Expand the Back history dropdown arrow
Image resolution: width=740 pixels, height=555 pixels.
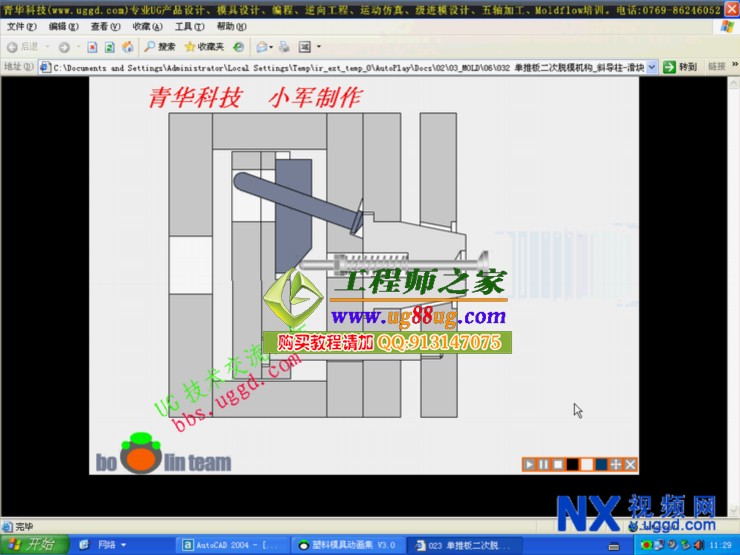[x=47, y=47]
